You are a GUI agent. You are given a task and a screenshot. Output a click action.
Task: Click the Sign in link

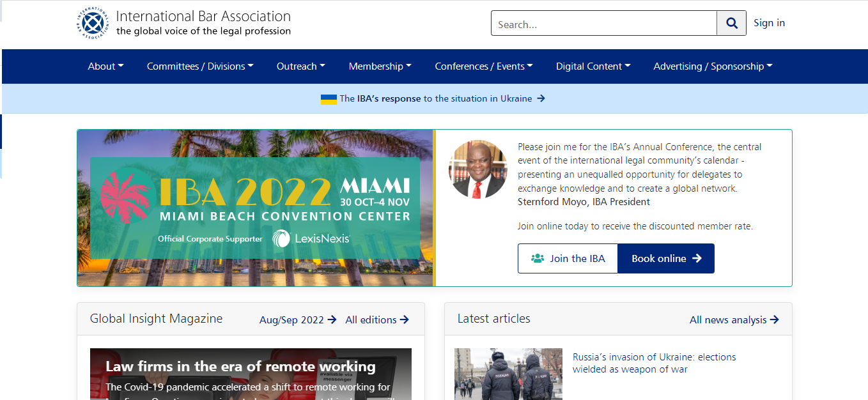769,23
